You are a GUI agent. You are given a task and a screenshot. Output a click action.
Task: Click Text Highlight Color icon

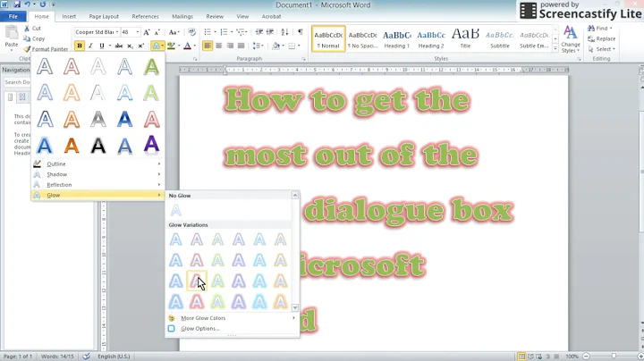(171, 46)
